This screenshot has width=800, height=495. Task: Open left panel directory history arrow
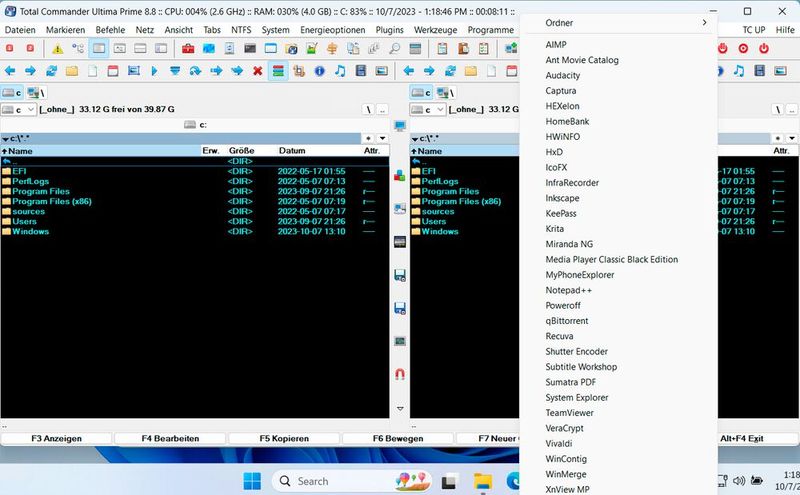coord(382,138)
